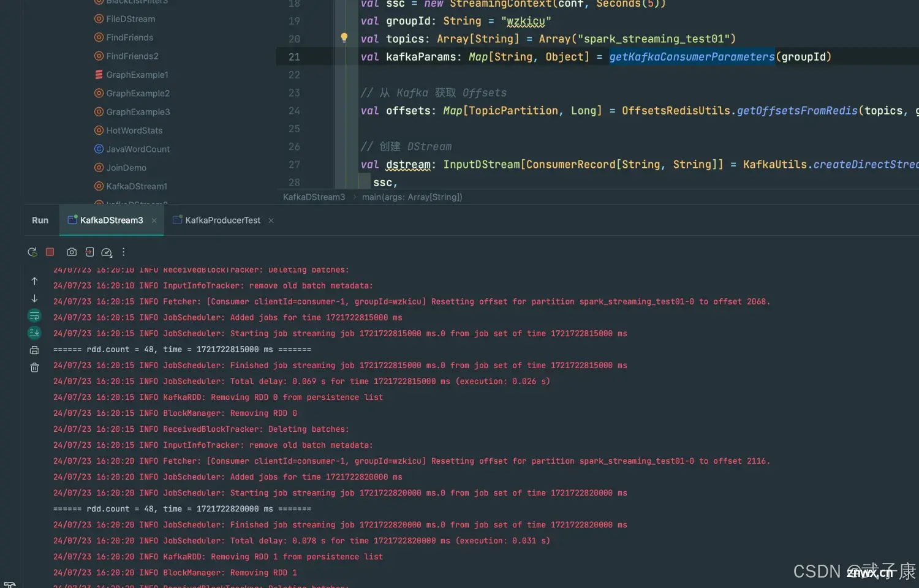
Task: Open the profiler gauge icon
Action: pos(107,252)
